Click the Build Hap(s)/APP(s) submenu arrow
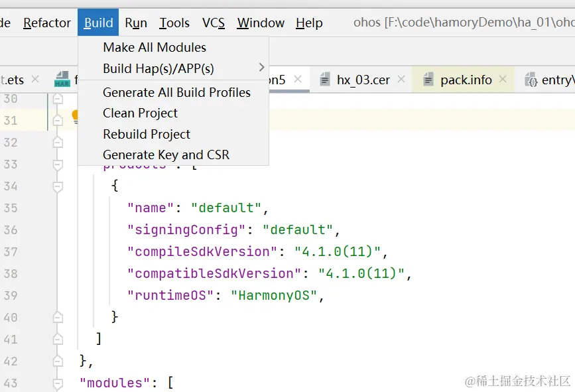Screen dimensions: 575x392 click(261, 68)
